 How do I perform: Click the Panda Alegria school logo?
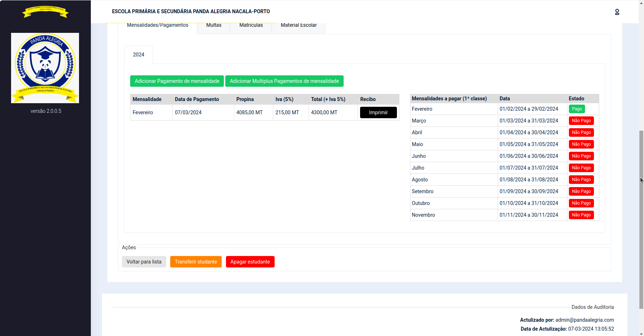(x=45, y=68)
